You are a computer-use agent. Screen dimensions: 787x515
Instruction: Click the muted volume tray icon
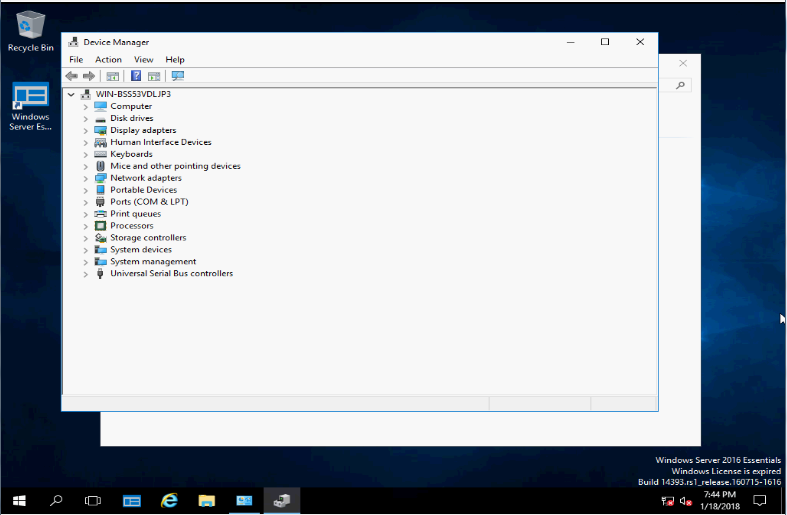tap(686, 501)
